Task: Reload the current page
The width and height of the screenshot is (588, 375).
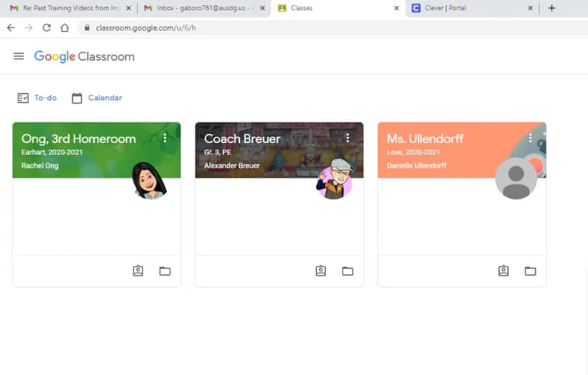Action: click(x=47, y=27)
